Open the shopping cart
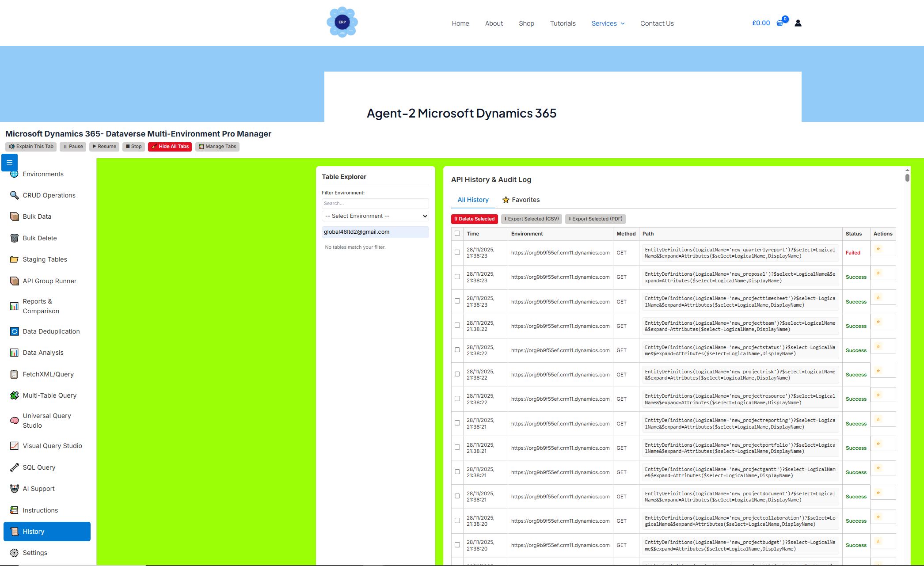 [780, 23]
